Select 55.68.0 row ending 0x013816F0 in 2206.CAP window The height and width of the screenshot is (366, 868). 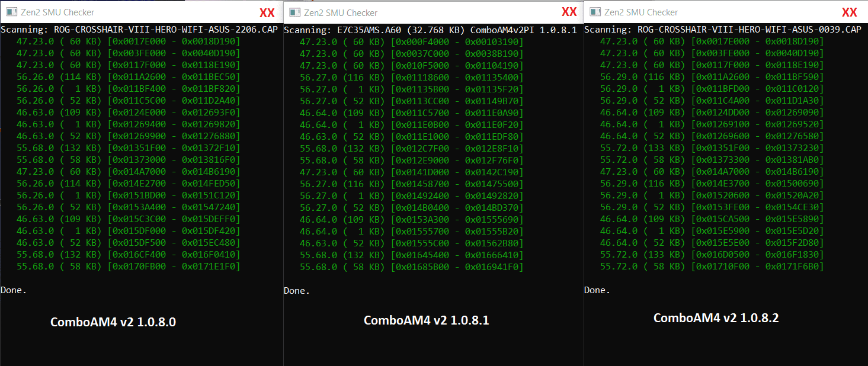(129, 160)
